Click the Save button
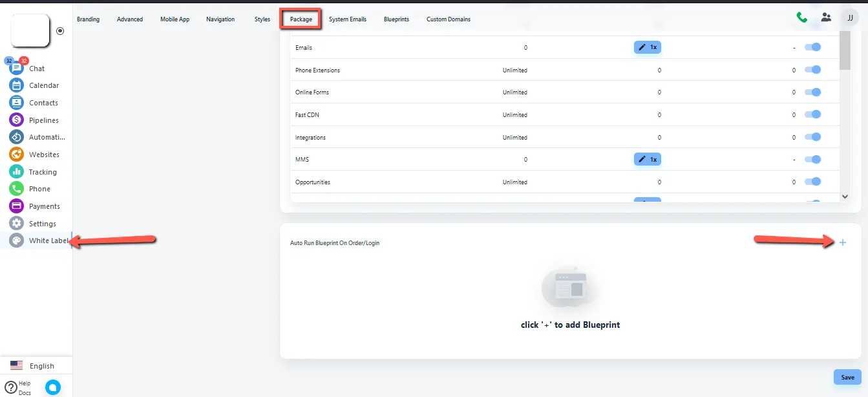The height and width of the screenshot is (397, 868). coord(847,378)
